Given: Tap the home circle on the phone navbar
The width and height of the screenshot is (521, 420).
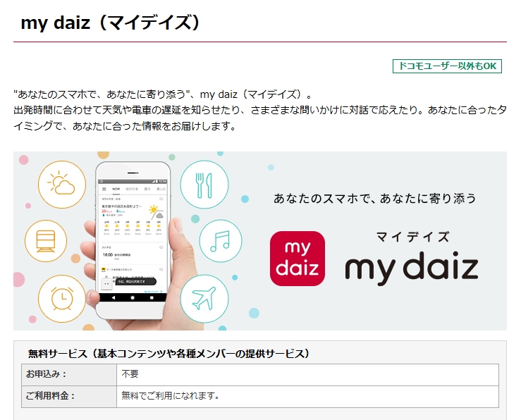Looking at the screenshot, I should pos(133,298).
